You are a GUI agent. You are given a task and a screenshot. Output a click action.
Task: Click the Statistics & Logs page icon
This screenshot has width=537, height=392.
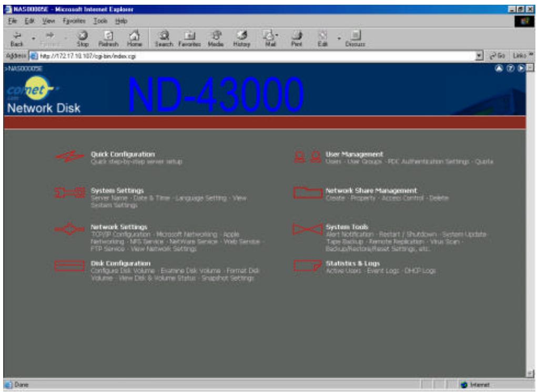308,266
